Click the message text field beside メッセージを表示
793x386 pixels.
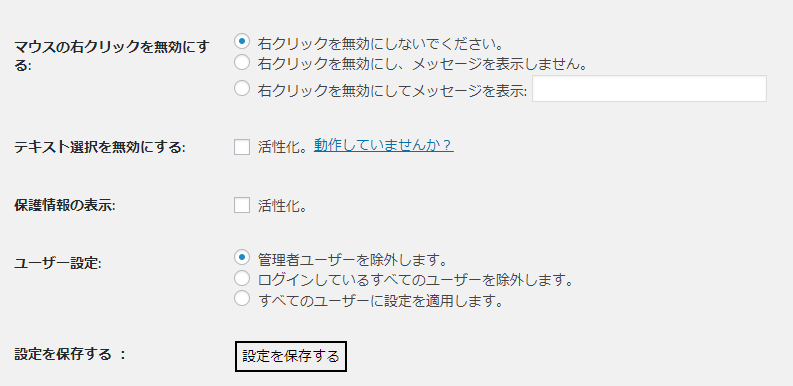649,89
